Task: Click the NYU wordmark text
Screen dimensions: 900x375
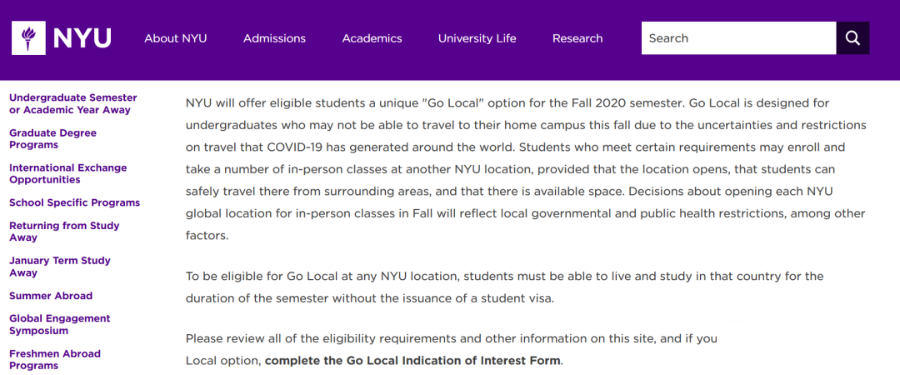Action: (82, 38)
